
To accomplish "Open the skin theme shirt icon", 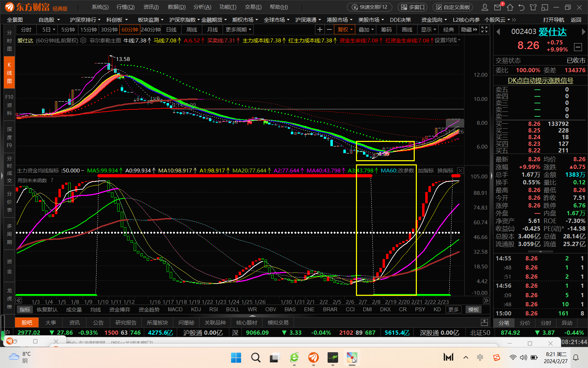I will (x=533, y=7).
